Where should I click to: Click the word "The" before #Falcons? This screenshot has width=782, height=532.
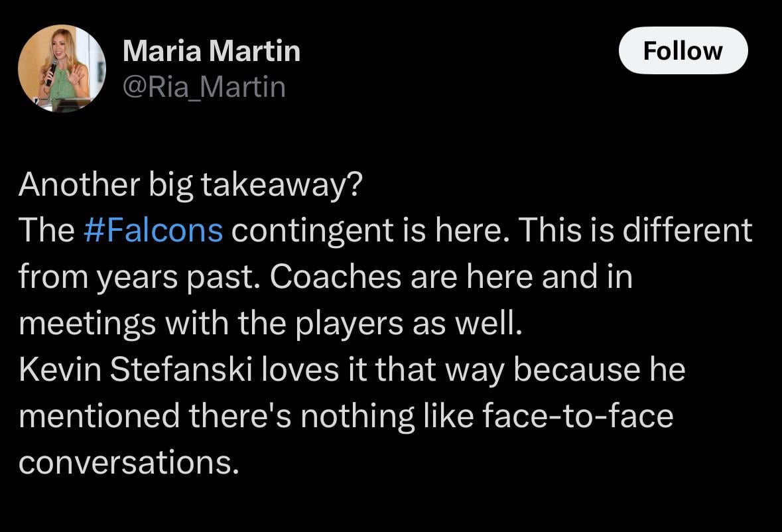coord(46,230)
